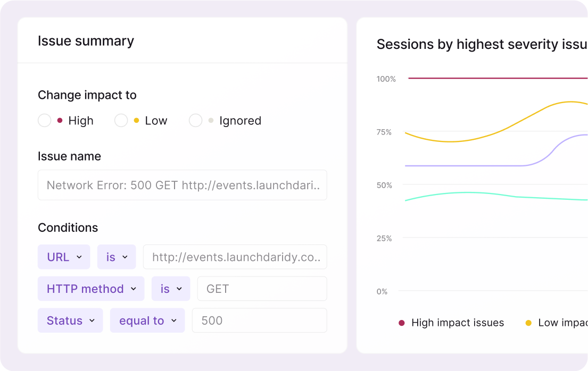Open the 'is' operator dropdown beside URL

(x=117, y=257)
